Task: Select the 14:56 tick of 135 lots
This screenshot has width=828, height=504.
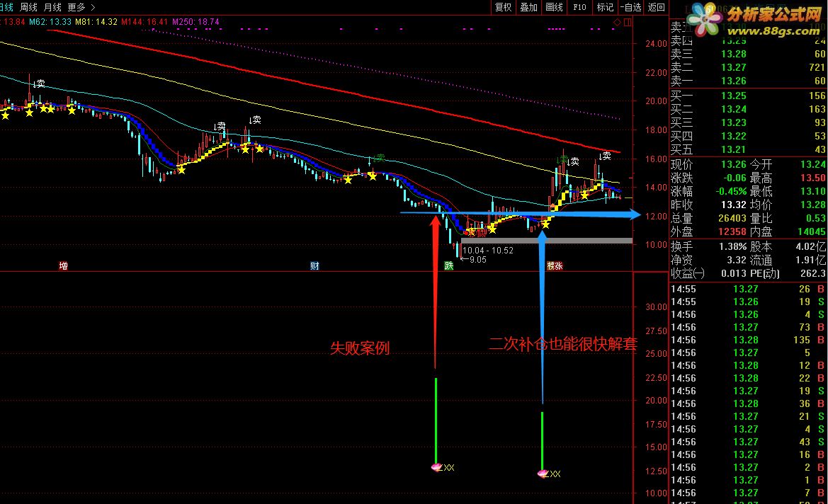Action: tap(748, 340)
